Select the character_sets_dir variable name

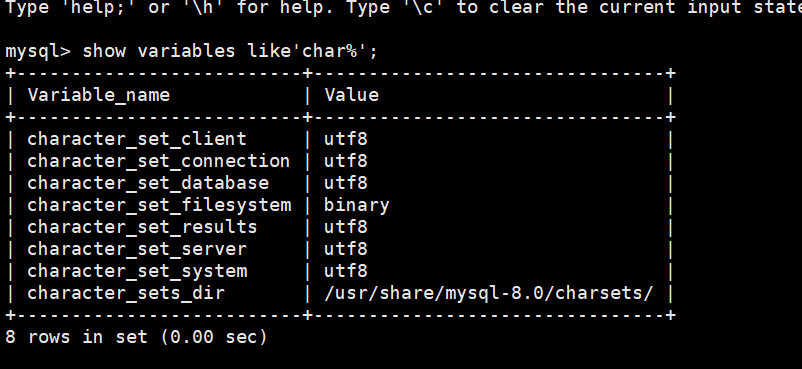(126, 293)
